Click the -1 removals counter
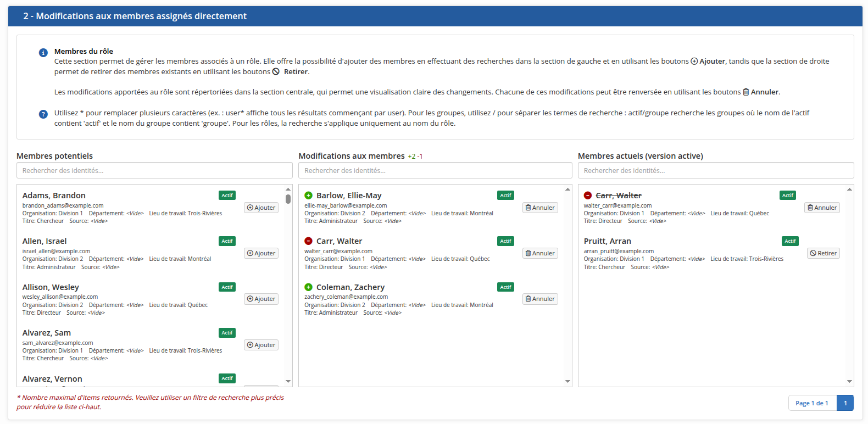 coord(420,157)
